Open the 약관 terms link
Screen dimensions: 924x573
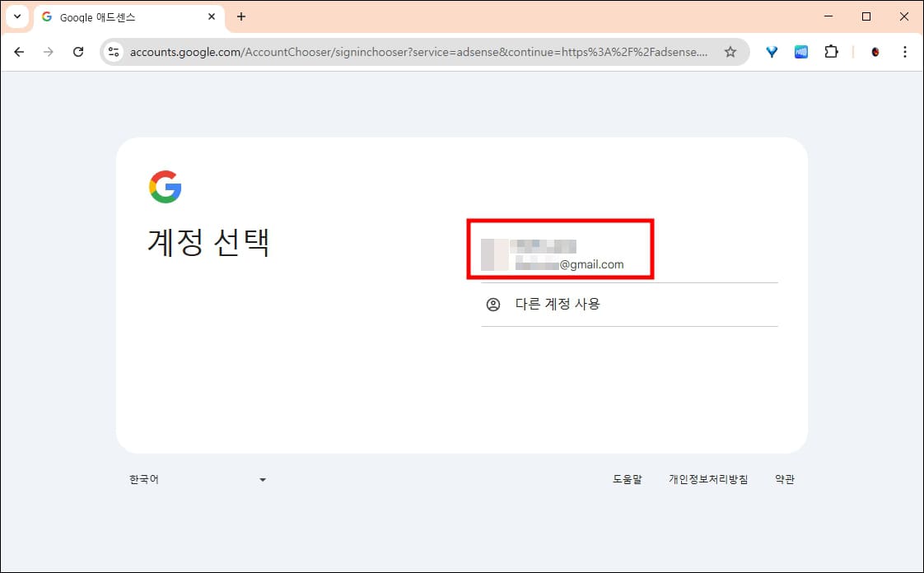[784, 479]
